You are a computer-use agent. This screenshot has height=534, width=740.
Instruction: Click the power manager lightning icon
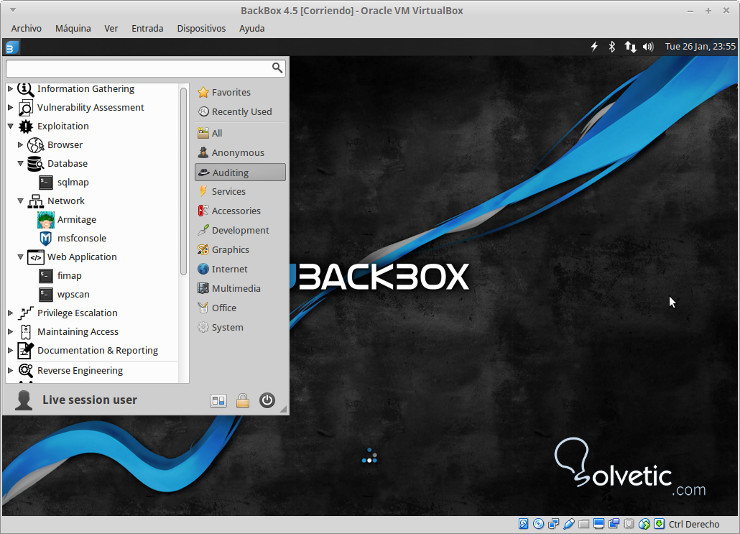[594, 46]
